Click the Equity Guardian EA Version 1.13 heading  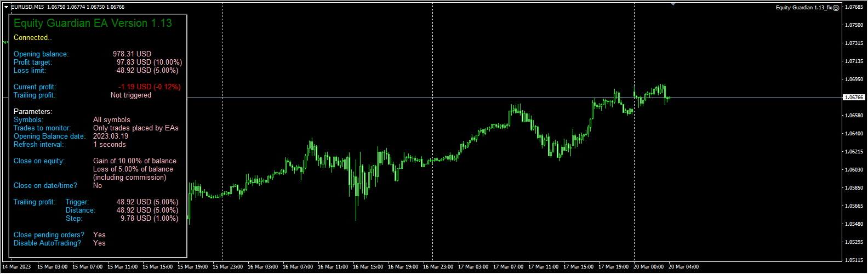point(93,23)
